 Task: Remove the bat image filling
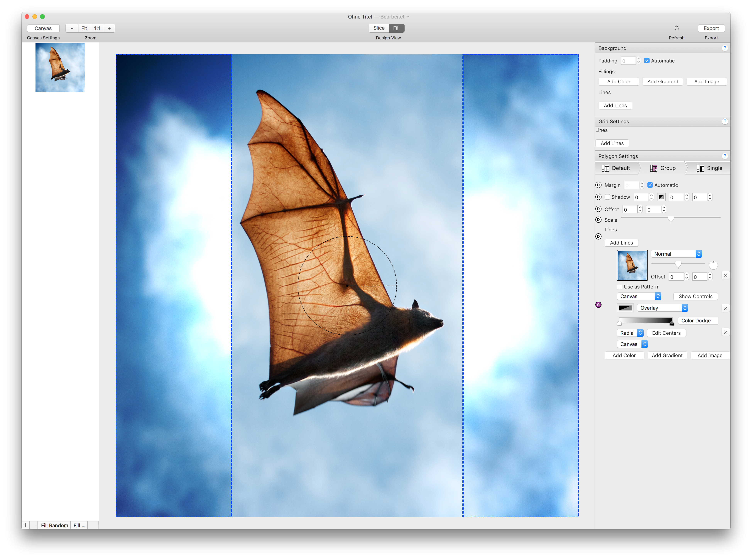(726, 276)
